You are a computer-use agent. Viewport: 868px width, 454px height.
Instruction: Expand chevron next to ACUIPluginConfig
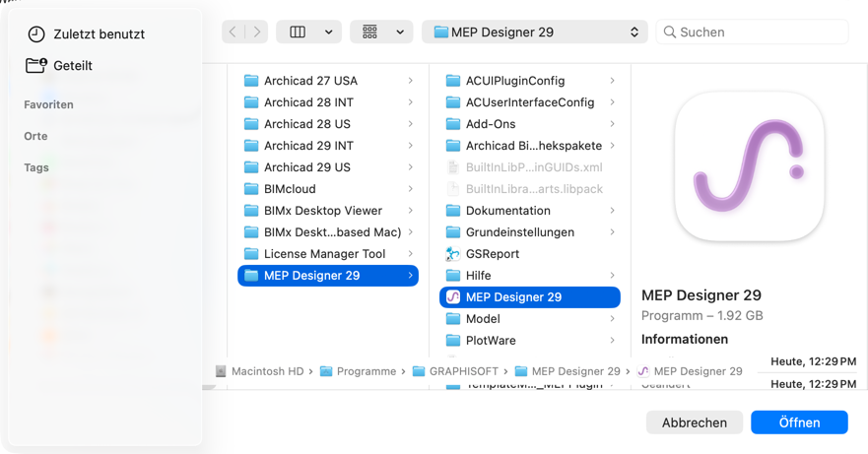(612, 81)
